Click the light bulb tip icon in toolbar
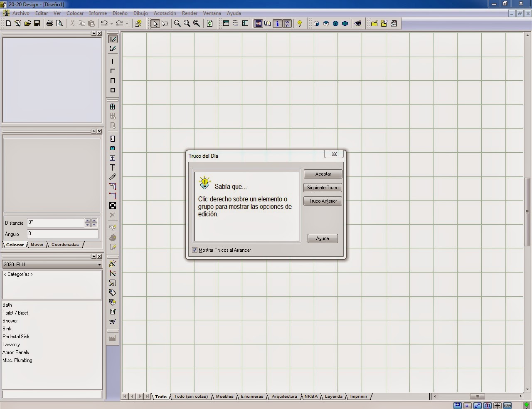The width and height of the screenshot is (532, 409). [x=299, y=23]
